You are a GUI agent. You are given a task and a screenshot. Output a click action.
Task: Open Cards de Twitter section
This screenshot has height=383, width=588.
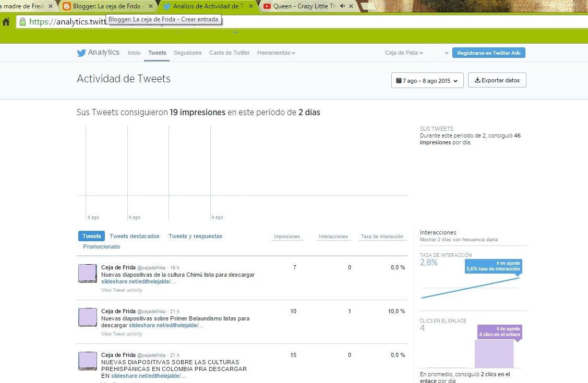point(230,53)
